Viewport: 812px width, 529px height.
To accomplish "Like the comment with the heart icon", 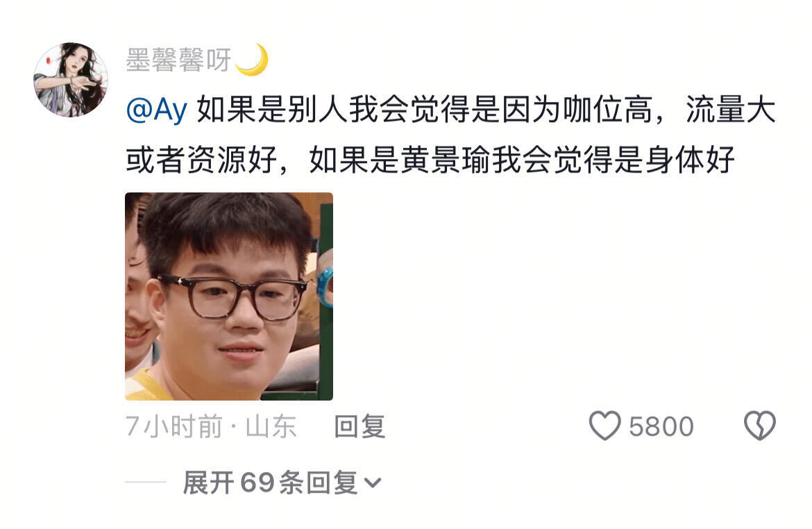I will [604, 426].
